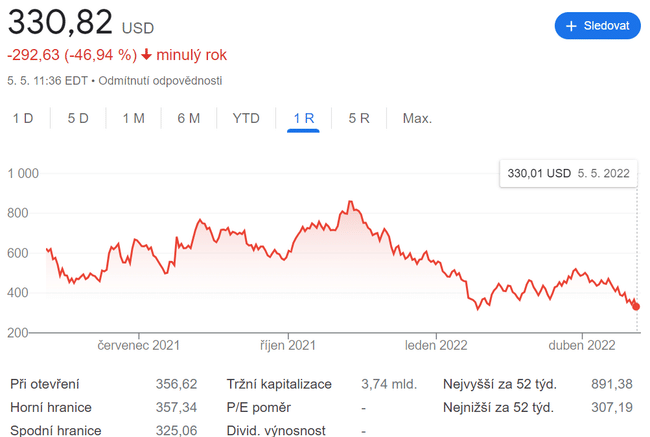
Task: Click the Nejvyšší za 52 týd. label
Action: click(499, 383)
